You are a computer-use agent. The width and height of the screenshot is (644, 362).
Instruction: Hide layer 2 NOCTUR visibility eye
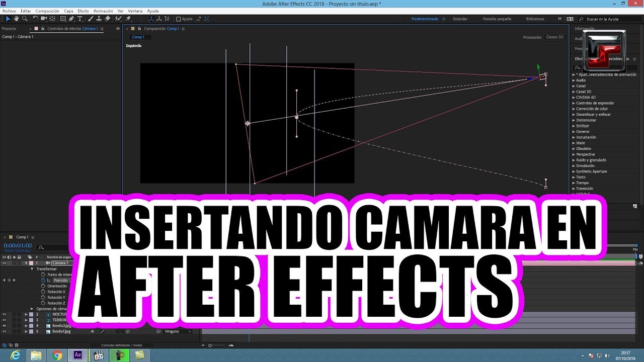(5, 314)
